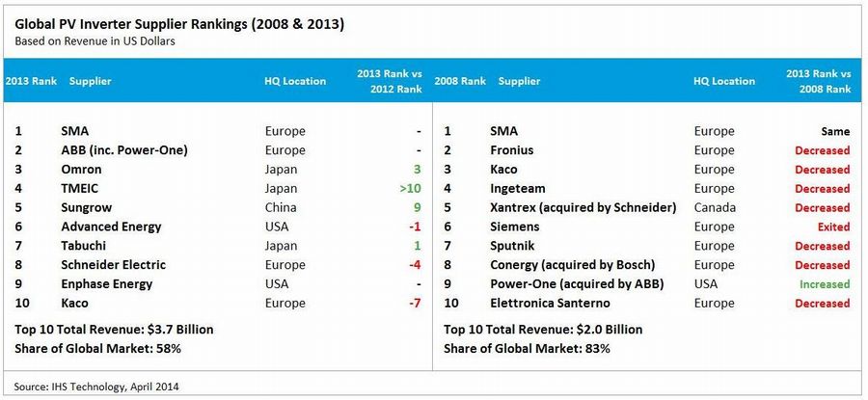Select the 'Enphase Energy' row label

coord(108,284)
